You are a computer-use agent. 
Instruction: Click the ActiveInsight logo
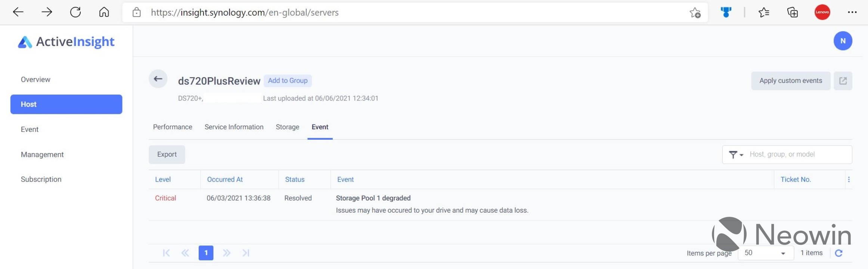tap(66, 42)
